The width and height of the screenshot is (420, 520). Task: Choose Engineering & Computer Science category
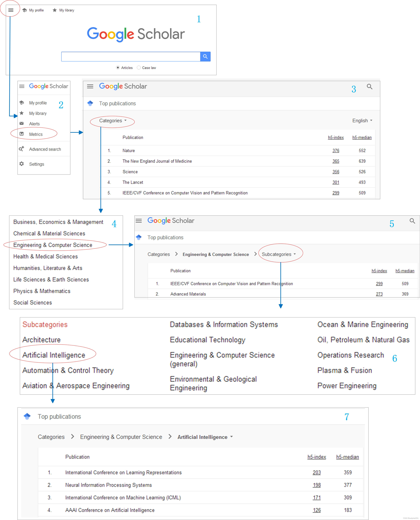(x=53, y=245)
